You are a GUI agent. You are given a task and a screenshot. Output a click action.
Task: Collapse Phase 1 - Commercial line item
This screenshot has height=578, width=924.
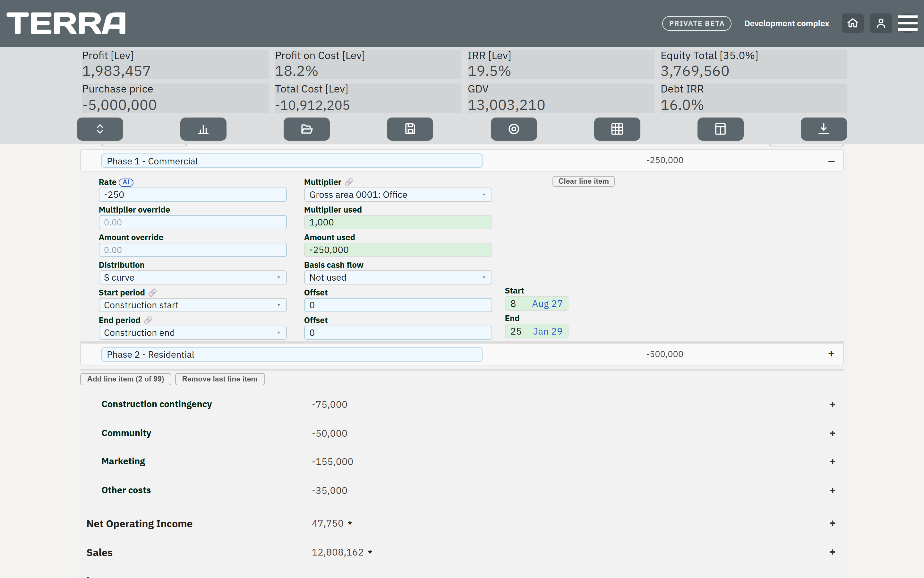(x=831, y=161)
